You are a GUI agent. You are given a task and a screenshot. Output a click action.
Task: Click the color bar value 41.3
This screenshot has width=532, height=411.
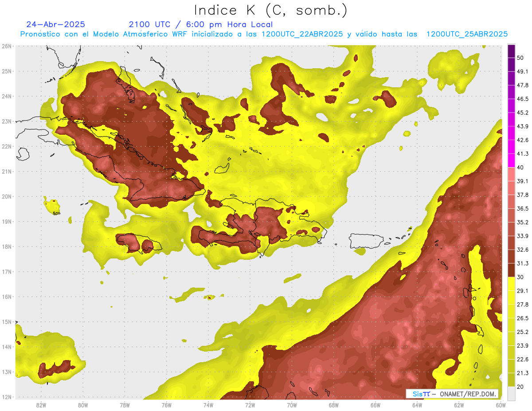point(523,154)
